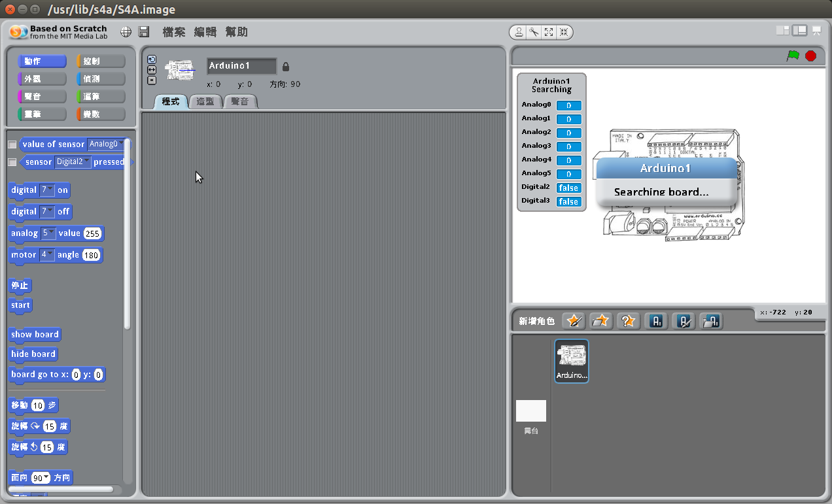Choose new sprite from file folder-star icon
This screenshot has width=832, height=504.
600,320
